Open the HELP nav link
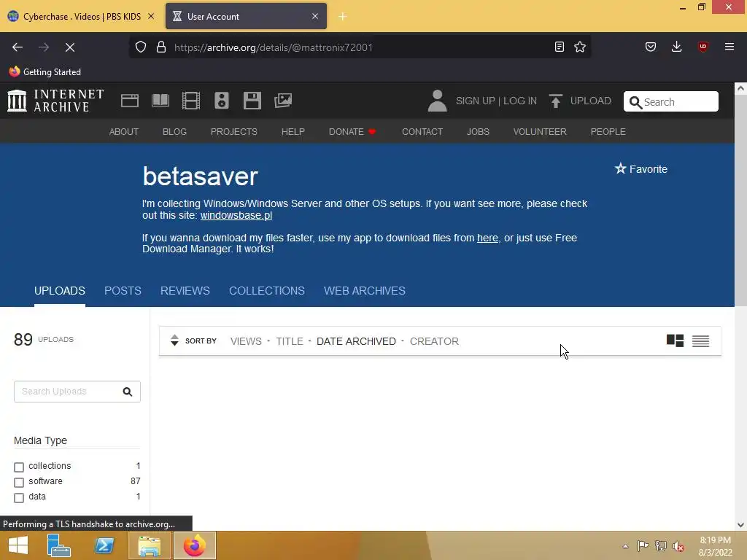Image resolution: width=747 pixels, height=560 pixels. pos(293,131)
